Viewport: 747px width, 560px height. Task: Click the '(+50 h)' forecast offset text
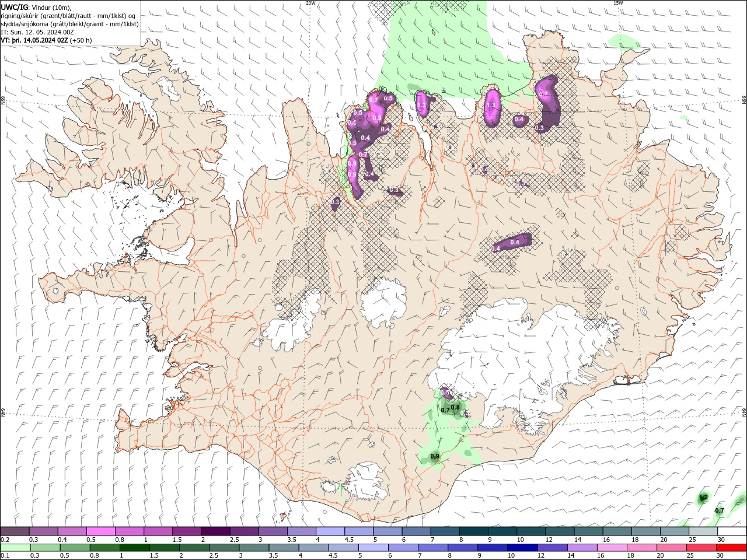[81, 40]
